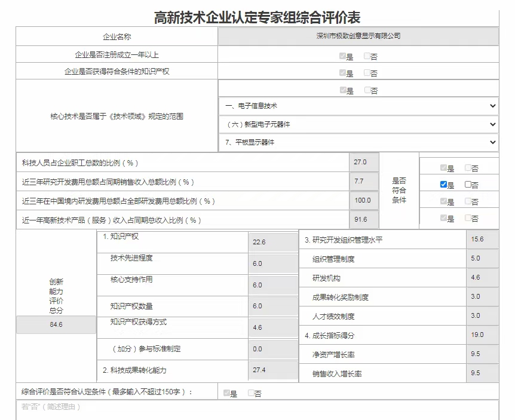Click the 科技人员占比 field showing 27.0
The width and height of the screenshot is (515, 420).
(364, 163)
